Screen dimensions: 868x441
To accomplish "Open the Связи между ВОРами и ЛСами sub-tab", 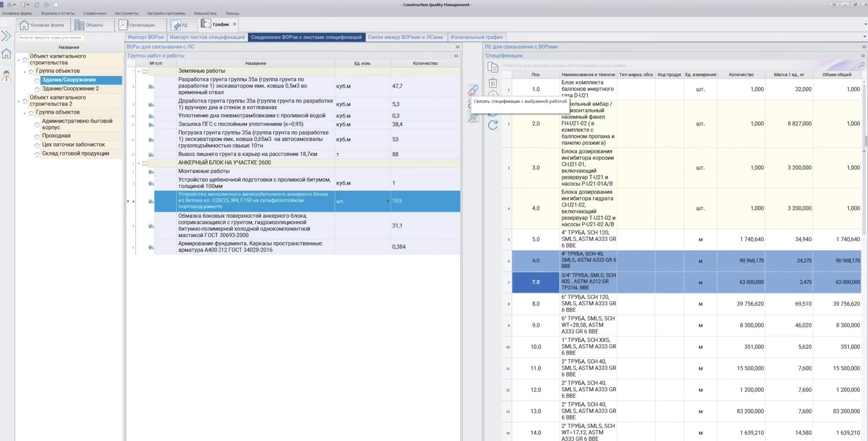I will tap(405, 37).
